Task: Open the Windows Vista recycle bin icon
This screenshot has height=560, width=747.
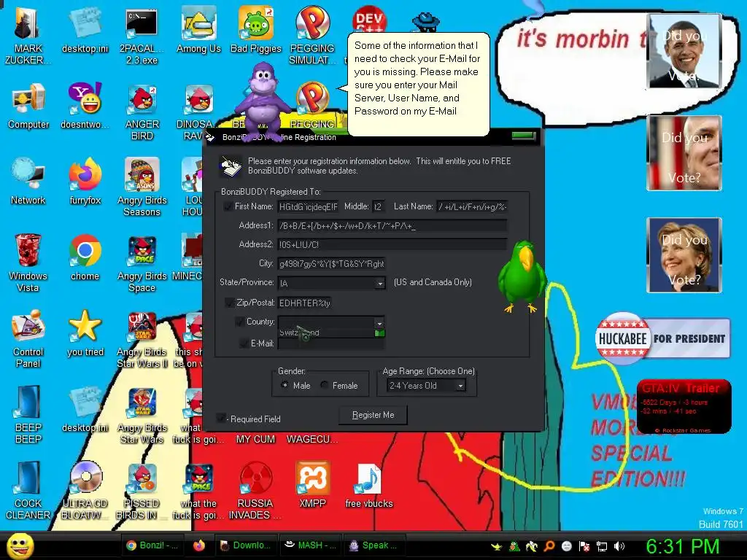Action: [28, 262]
